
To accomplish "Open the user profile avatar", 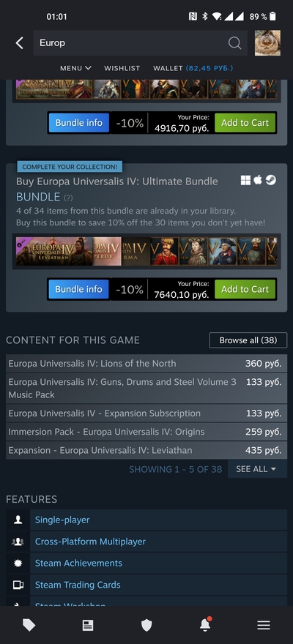I will (267, 42).
